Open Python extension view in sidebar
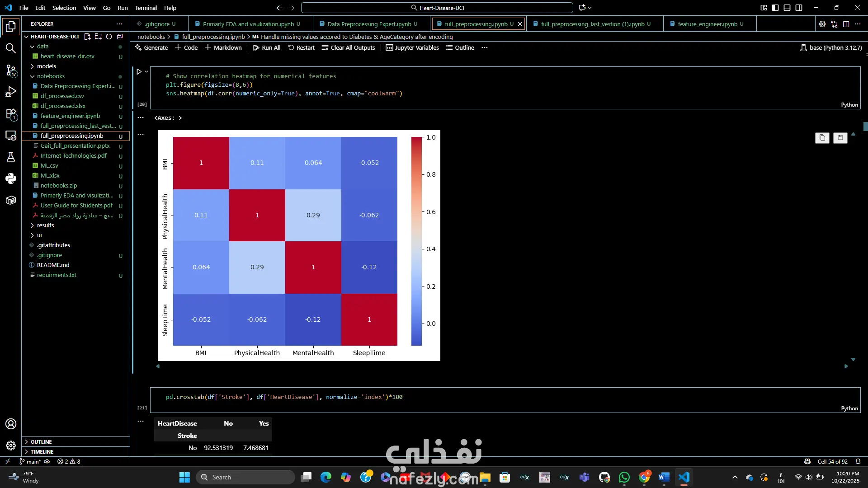Image resolution: width=868 pixels, height=488 pixels. pyautogui.click(x=10, y=178)
